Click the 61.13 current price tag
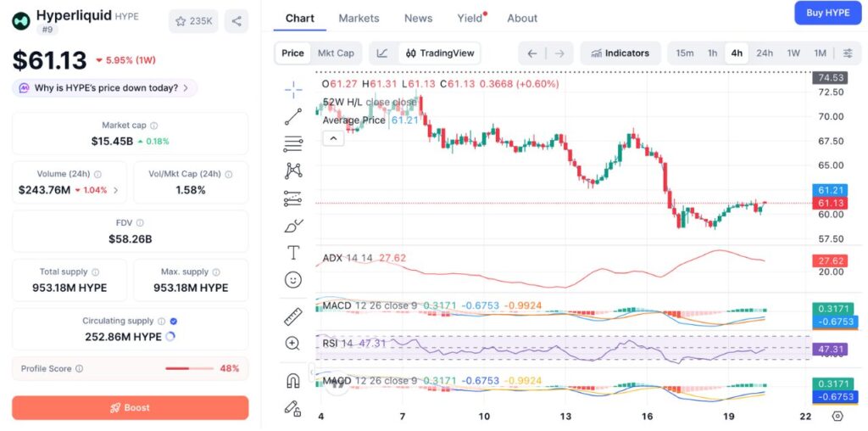The width and height of the screenshot is (868, 431). [x=829, y=204]
